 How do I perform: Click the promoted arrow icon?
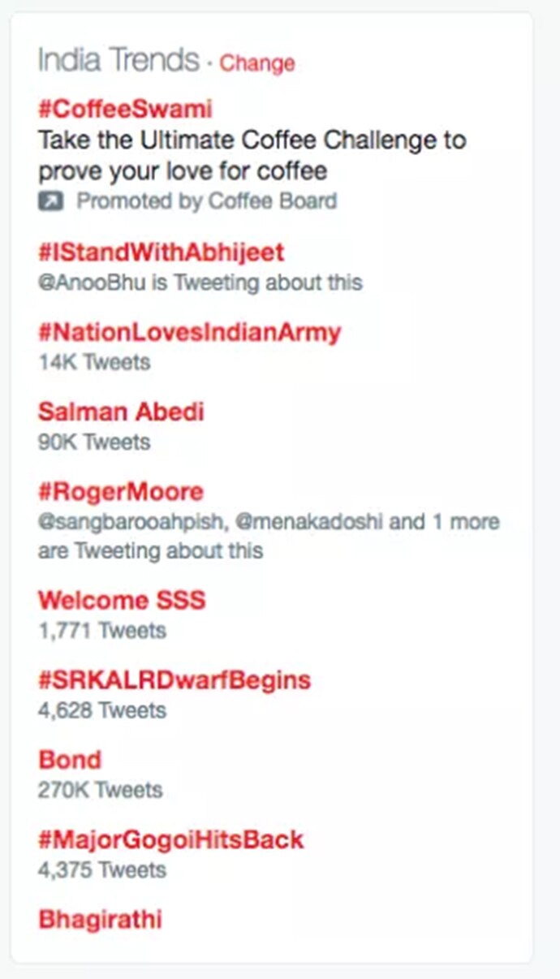click(x=50, y=201)
